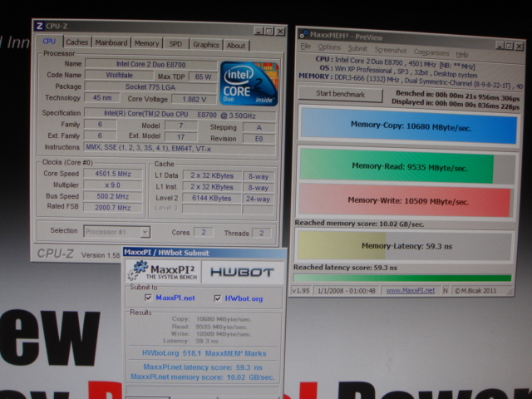The height and width of the screenshot is (399, 532).
Task: Open the Comparisons menu in MaxxMEM
Action: [431, 52]
